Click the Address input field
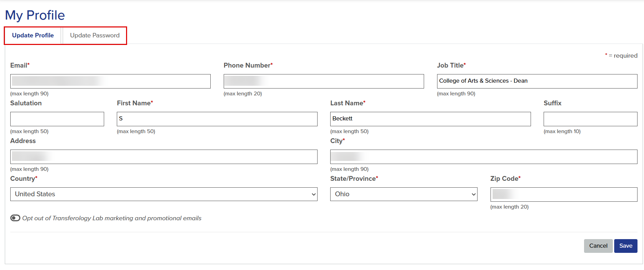The width and height of the screenshot is (644, 270). (163, 157)
